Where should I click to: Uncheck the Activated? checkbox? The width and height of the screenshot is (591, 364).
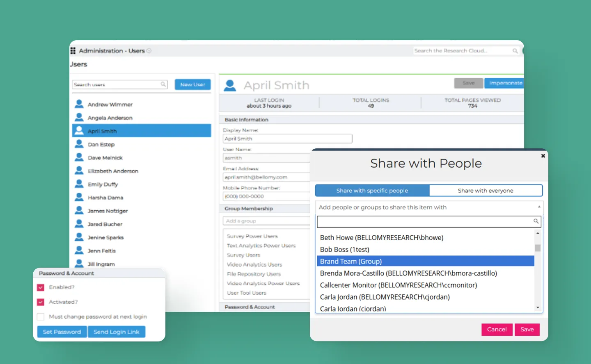click(41, 302)
